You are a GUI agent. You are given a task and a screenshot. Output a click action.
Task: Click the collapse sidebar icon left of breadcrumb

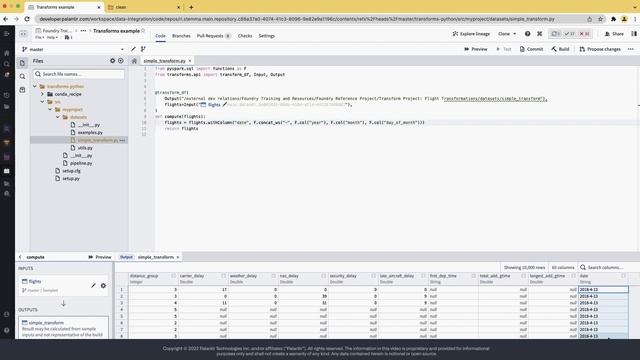coord(23,34)
